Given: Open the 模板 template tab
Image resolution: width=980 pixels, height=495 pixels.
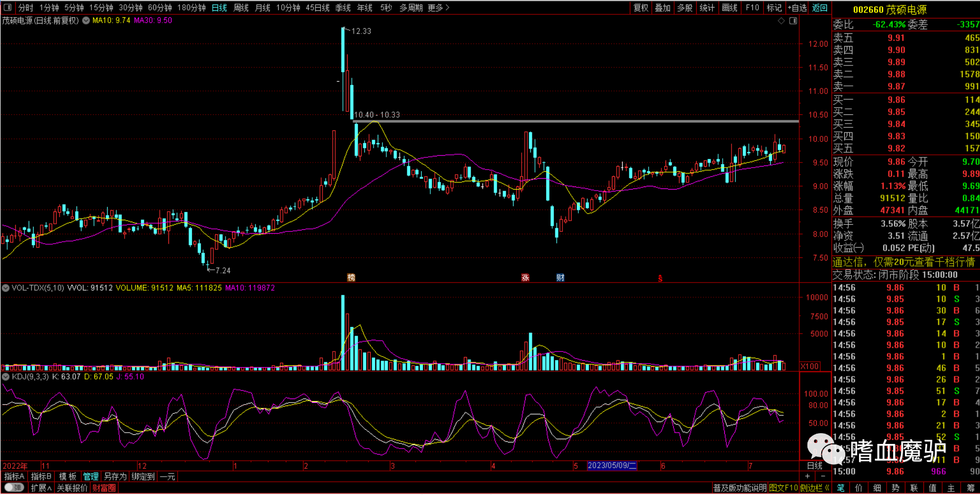Looking at the screenshot, I should (x=67, y=476).
